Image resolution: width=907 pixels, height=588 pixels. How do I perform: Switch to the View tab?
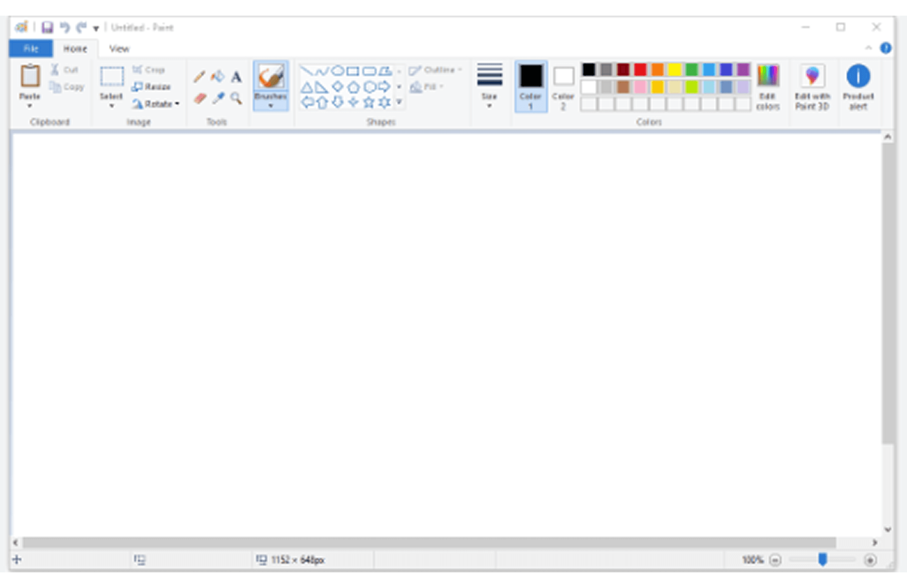pos(119,48)
